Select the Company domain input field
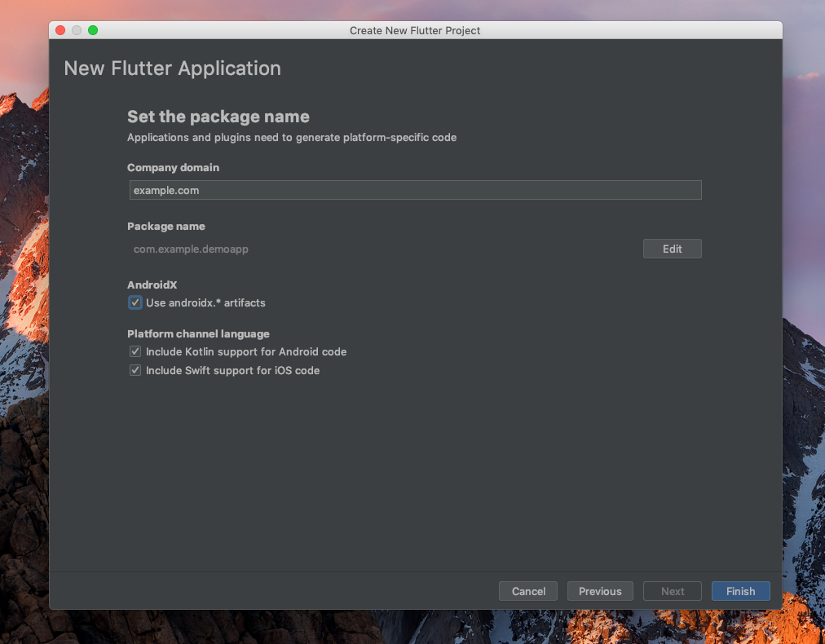Image resolution: width=825 pixels, height=644 pixels. [415, 190]
